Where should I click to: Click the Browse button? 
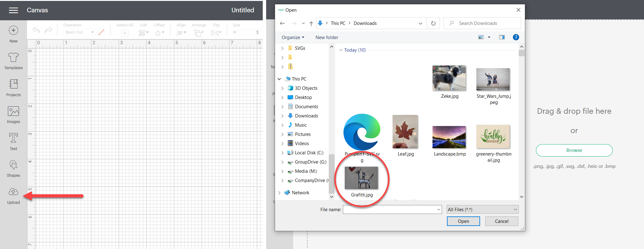(x=574, y=150)
